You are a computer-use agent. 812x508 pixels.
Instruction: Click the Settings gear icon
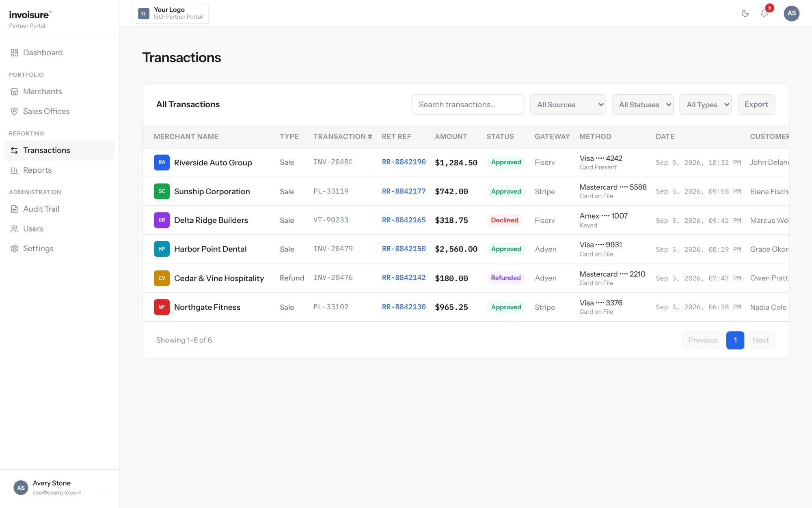14,249
